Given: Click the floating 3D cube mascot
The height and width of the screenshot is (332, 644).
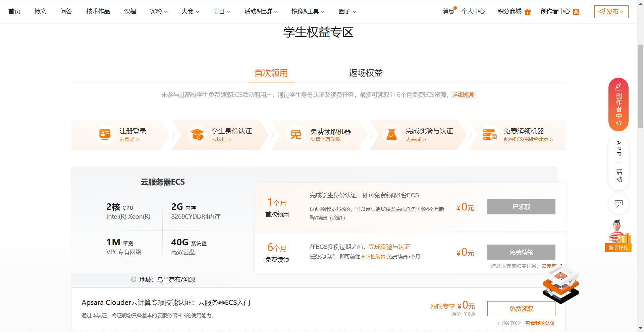Looking at the screenshot, I should 560,284.
